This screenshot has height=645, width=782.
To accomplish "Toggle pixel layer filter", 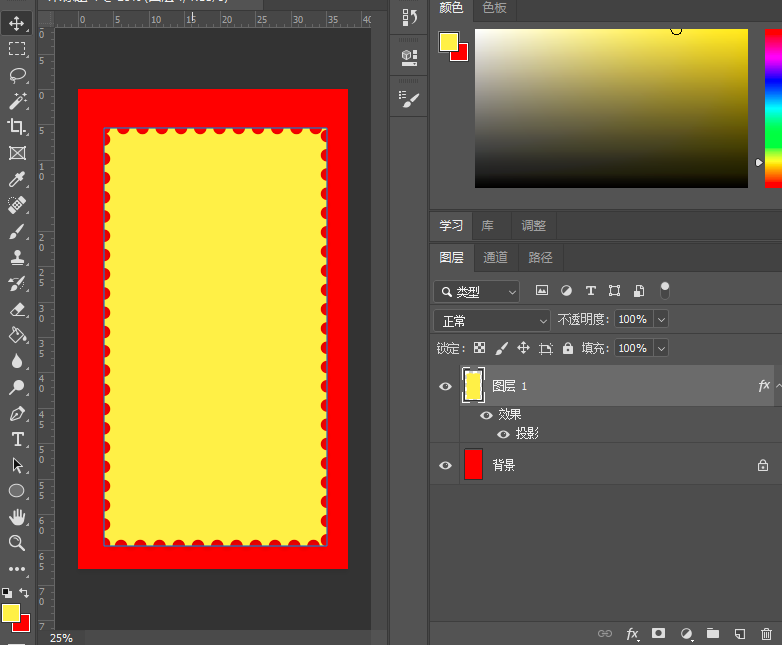I will [542, 290].
